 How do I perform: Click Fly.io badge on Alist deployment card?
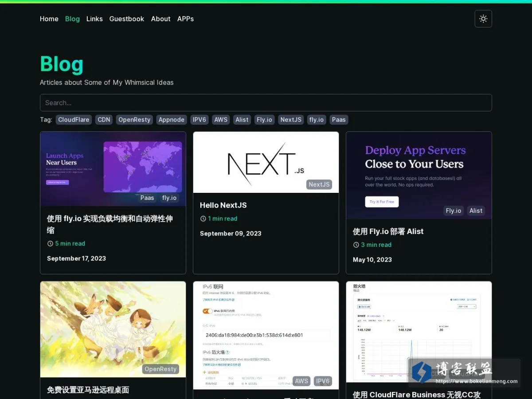[x=454, y=211]
